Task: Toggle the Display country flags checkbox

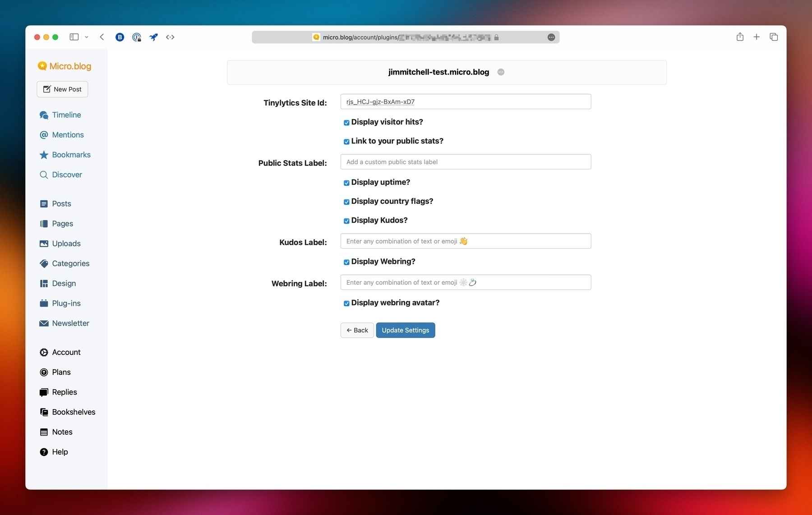Action: [346, 202]
